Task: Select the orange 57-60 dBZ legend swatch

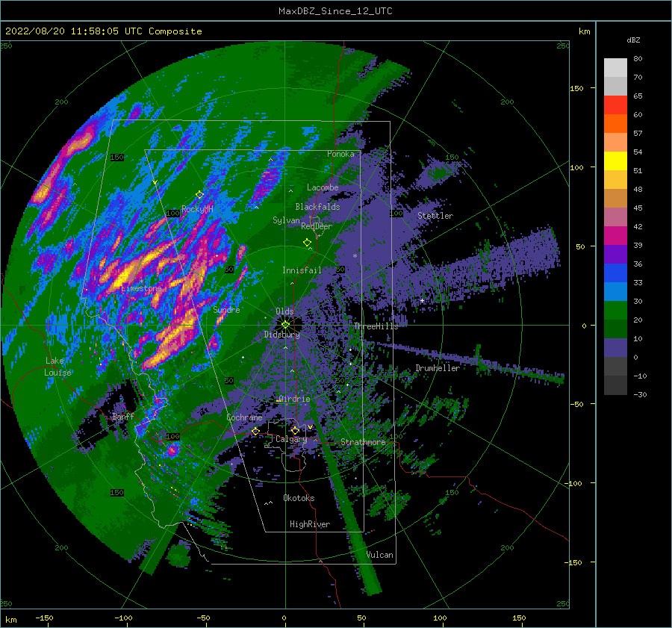Action: (615, 124)
